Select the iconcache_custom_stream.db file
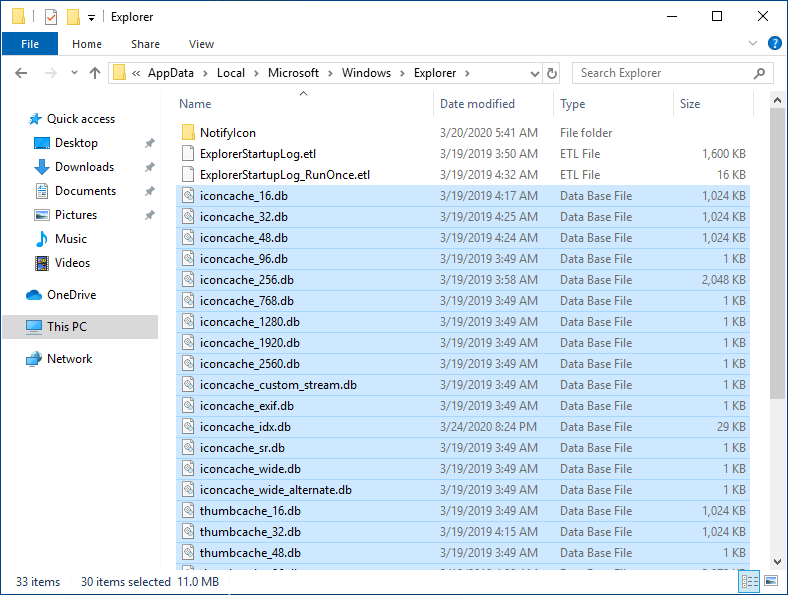This screenshot has width=788, height=595. (278, 385)
